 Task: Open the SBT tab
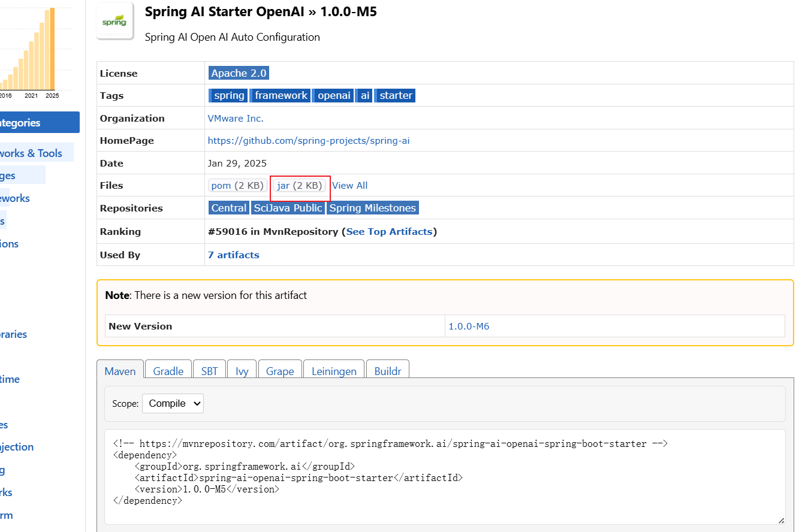[209, 371]
